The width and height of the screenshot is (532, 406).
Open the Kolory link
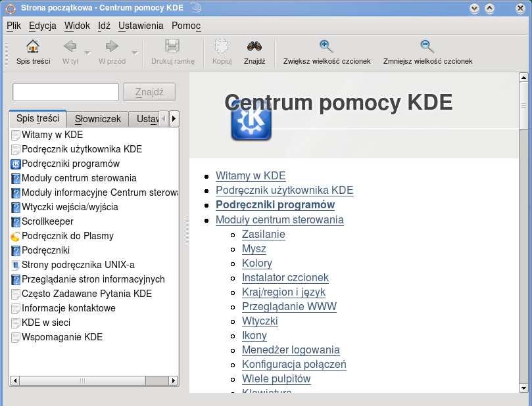click(x=257, y=263)
